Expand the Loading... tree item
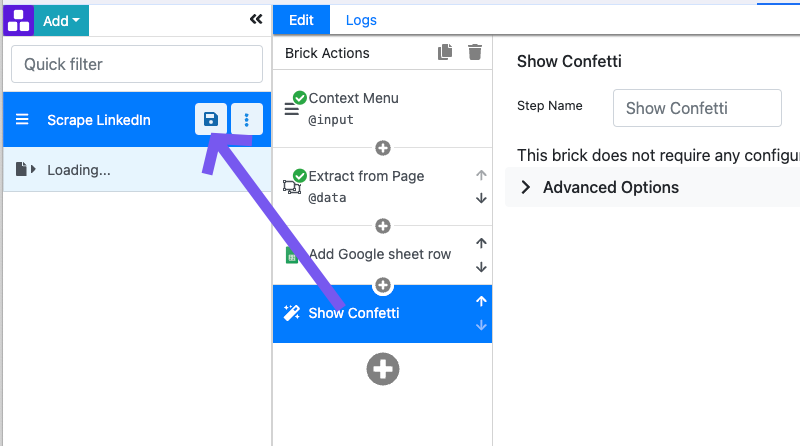 click(32, 170)
